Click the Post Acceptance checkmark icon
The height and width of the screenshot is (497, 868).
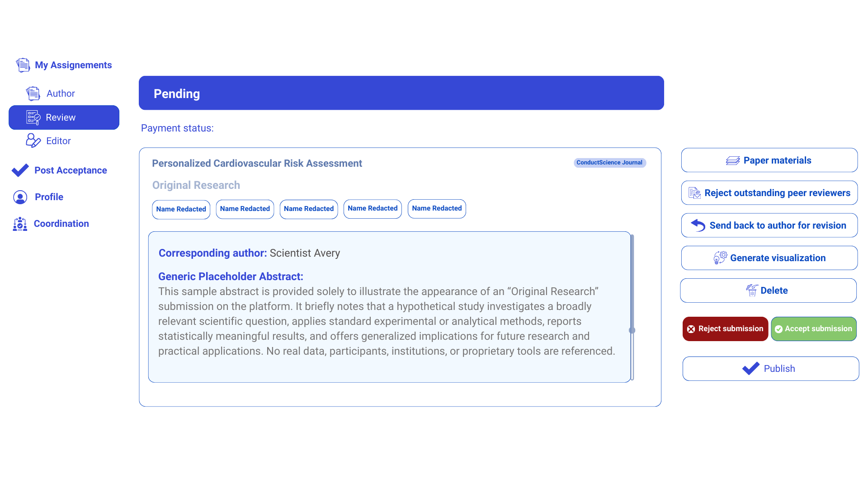tap(20, 170)
